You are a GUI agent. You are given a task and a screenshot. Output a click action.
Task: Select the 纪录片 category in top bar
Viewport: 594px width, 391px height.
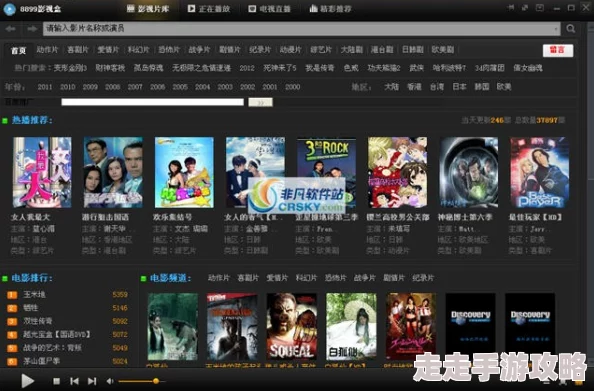[260, 50]
